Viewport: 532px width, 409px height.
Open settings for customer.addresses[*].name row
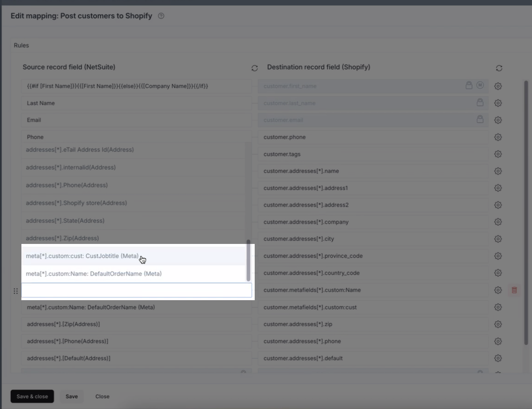498,171
